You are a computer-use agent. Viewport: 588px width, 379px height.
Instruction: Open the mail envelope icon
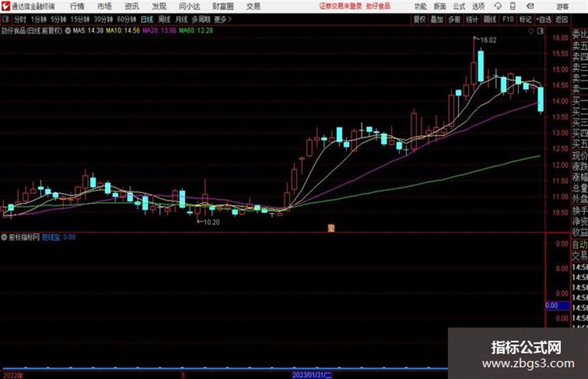[x=530, y=6]
